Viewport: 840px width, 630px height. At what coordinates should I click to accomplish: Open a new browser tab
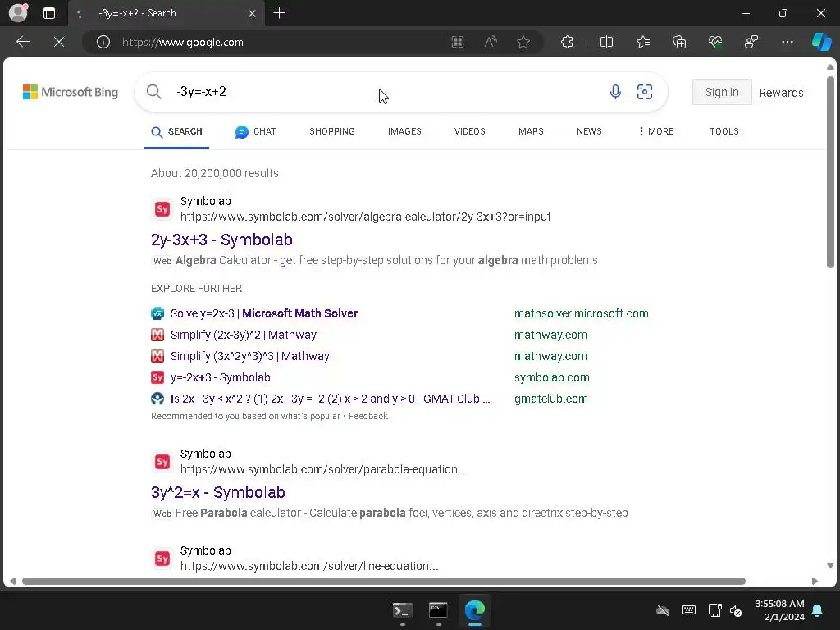click(x=279, y=13)
